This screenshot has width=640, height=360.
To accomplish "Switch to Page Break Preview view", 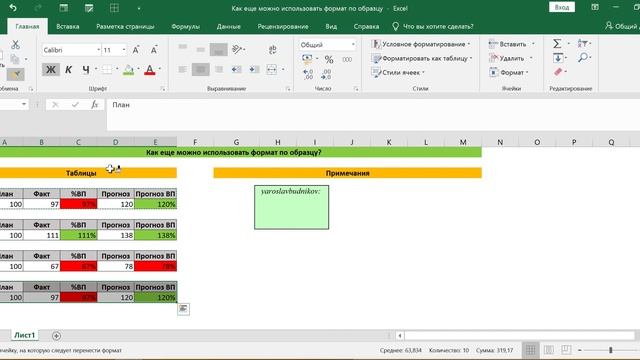I will click(x=566, y=350).
